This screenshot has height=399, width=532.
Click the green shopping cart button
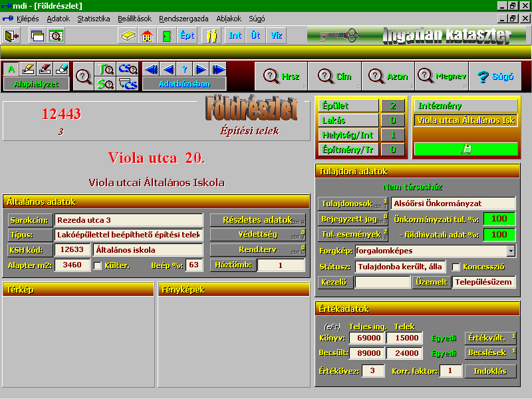(x=466, y=149)
